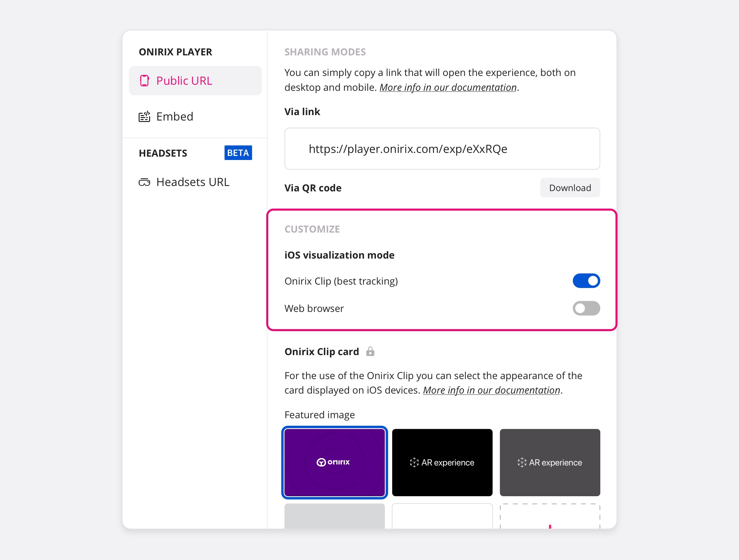
Task: Click the 'Via link' label
Action: point(302,112)
